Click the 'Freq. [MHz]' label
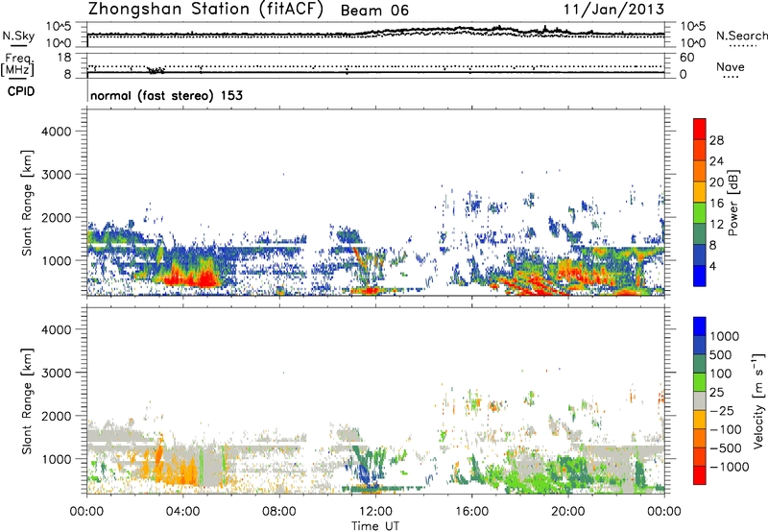This screenshot has height=532, width=768. [17, 65]
